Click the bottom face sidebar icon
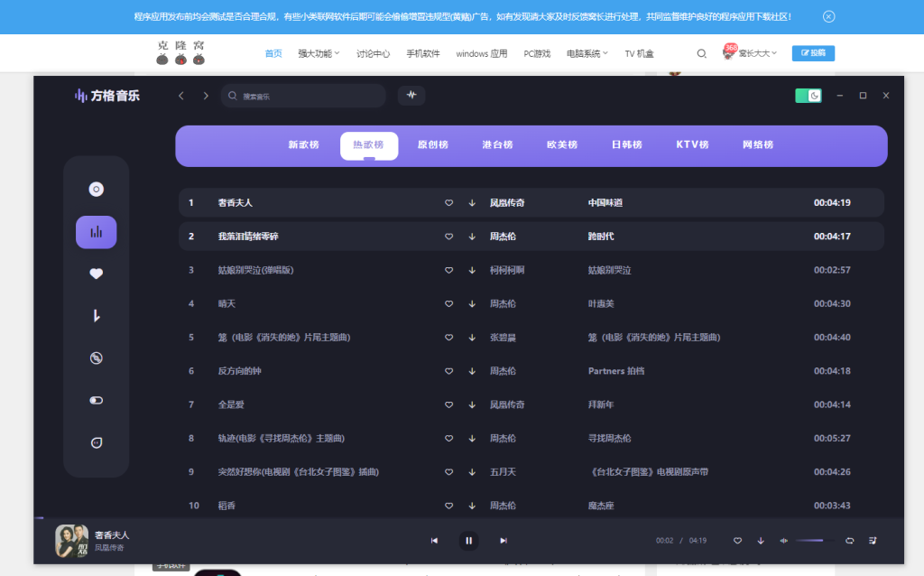The height and width of the screenshot is (576, 924). pyautogui.click(x=96, y=442)
